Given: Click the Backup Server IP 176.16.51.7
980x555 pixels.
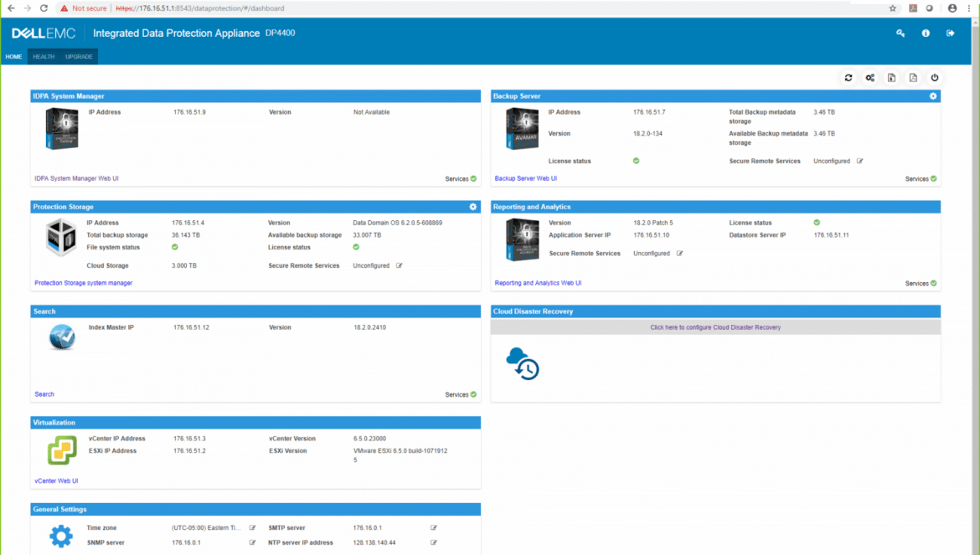Looking at the screenshot, I should coord(649,112).
